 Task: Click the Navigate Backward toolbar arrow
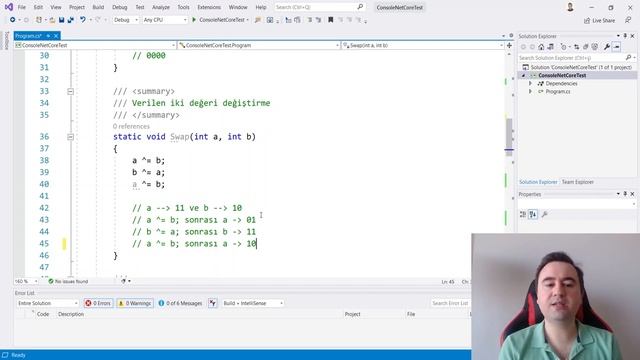(x=13, y=20)
